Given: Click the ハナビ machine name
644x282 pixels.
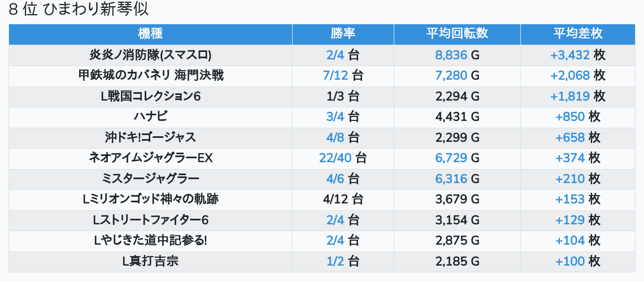Looking at the screenshot, I should click(x=150, y=117).
